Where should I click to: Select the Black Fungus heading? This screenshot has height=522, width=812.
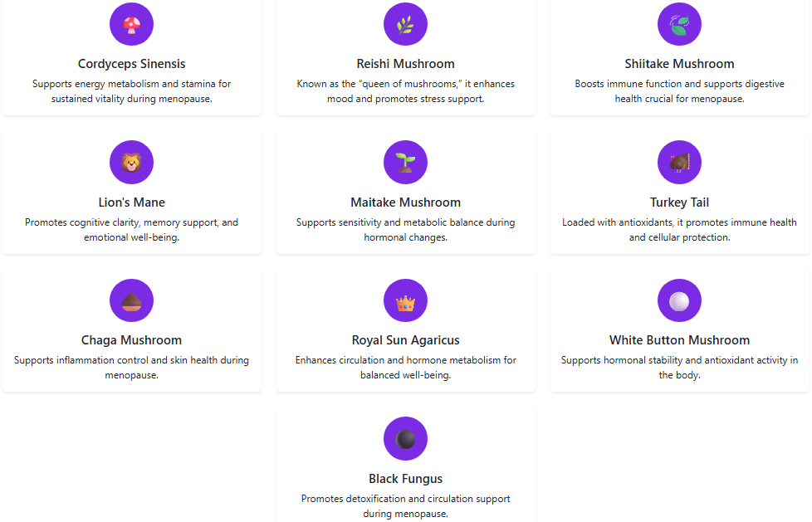[405, 479]
